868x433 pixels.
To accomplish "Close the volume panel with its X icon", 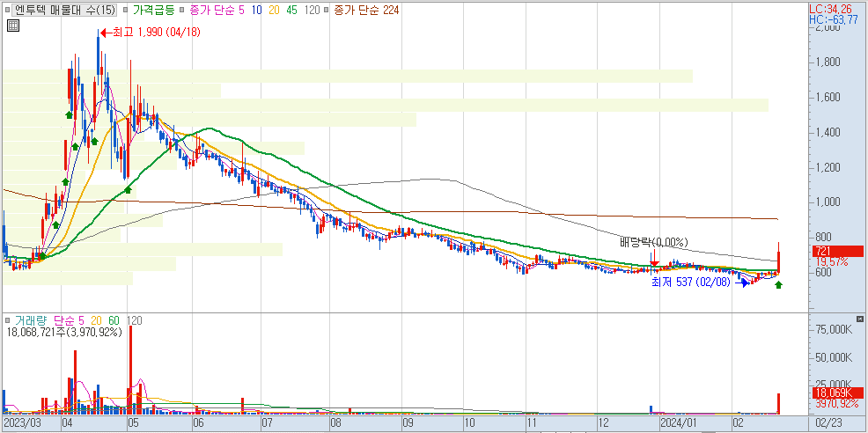I will coord(860,319).
